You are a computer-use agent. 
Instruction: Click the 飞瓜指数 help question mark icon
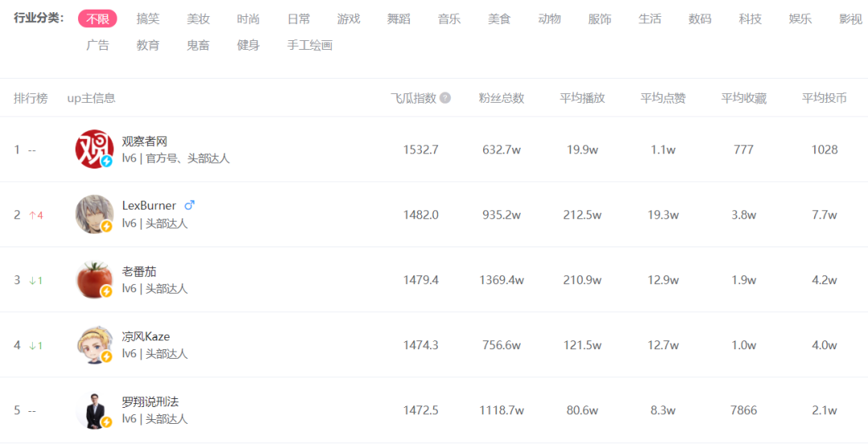coord(445,98)
